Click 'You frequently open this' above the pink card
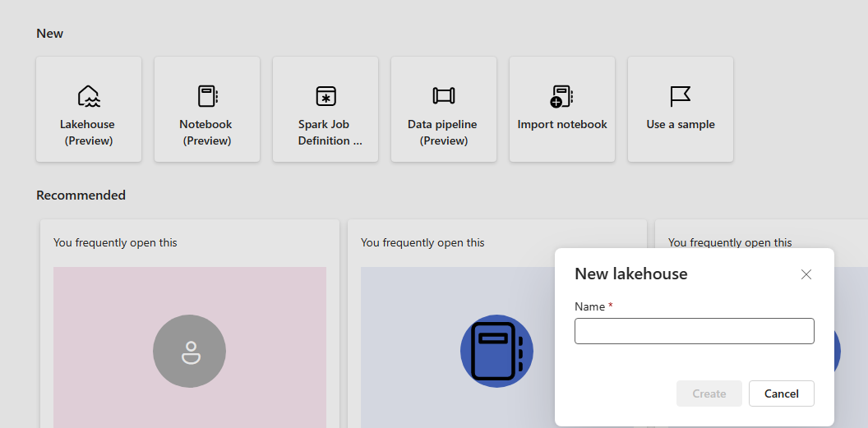 tap(115, 243)
